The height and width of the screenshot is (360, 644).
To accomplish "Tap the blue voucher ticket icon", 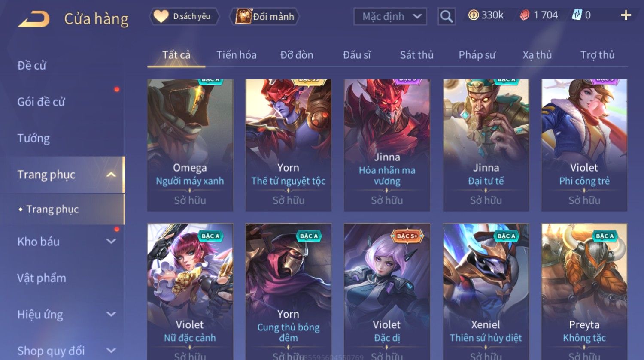I will [577, 15].
